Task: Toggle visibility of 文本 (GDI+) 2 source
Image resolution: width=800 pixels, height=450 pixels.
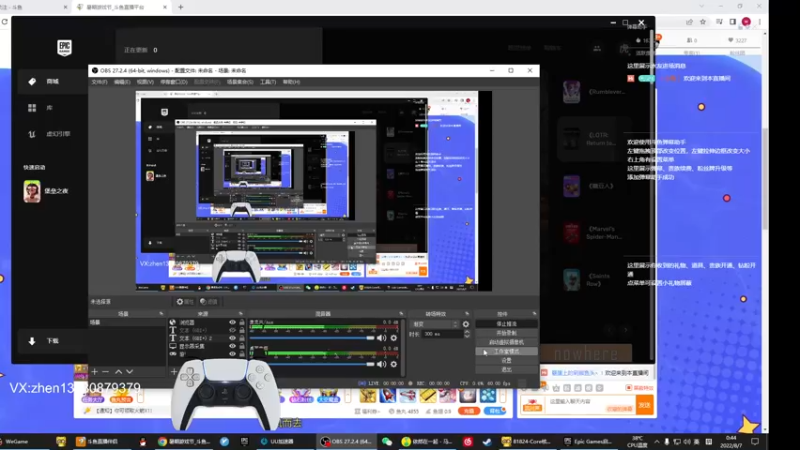Action: coord(232,338)
